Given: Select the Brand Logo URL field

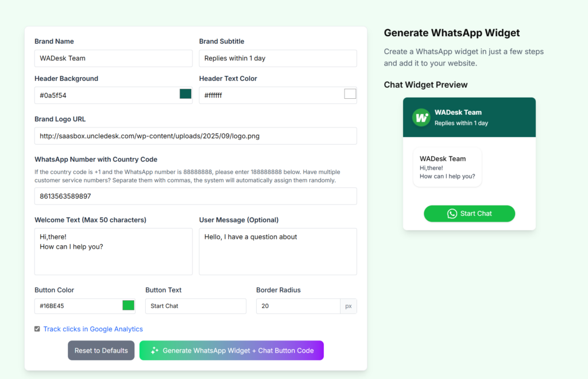Looking at the screenshot, I should click(x=195, y=136).
